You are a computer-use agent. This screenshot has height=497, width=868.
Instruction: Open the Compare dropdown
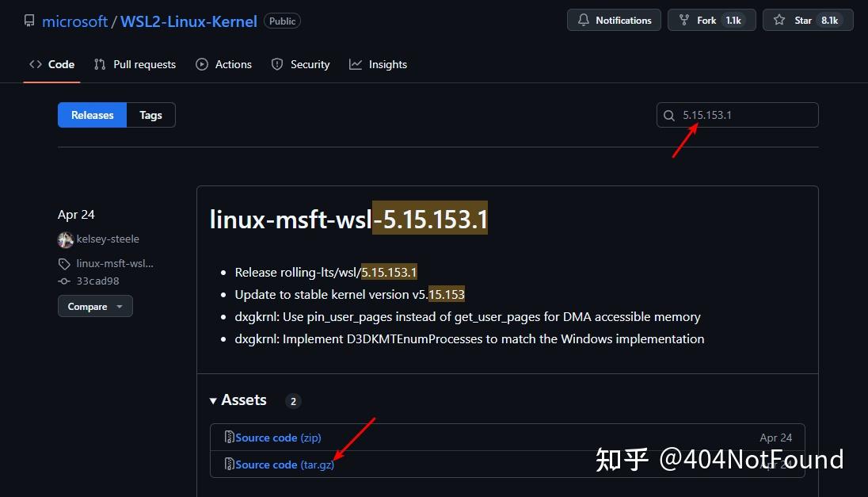point(95,307)
